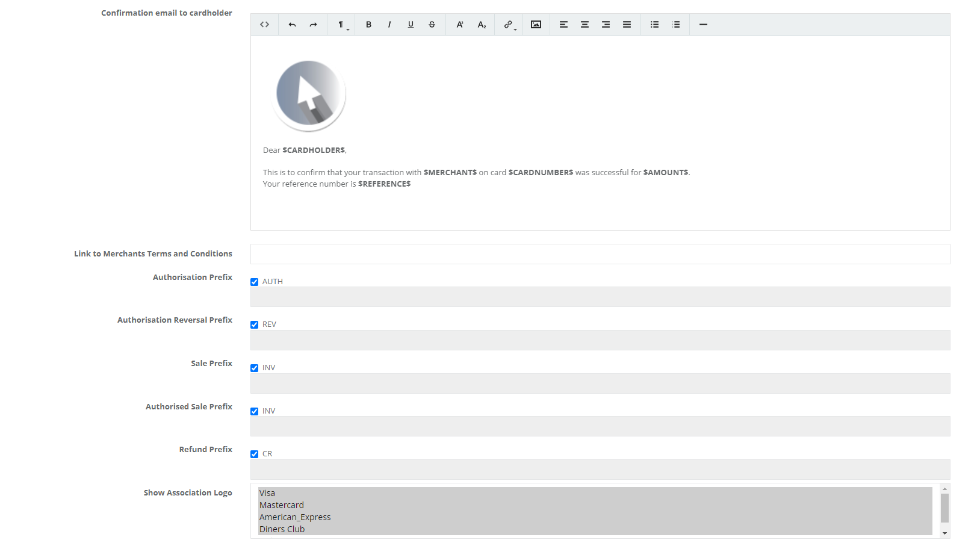Insert a bulleted list
This screenshot has height=540, width=980.
[x=654, y=25]
